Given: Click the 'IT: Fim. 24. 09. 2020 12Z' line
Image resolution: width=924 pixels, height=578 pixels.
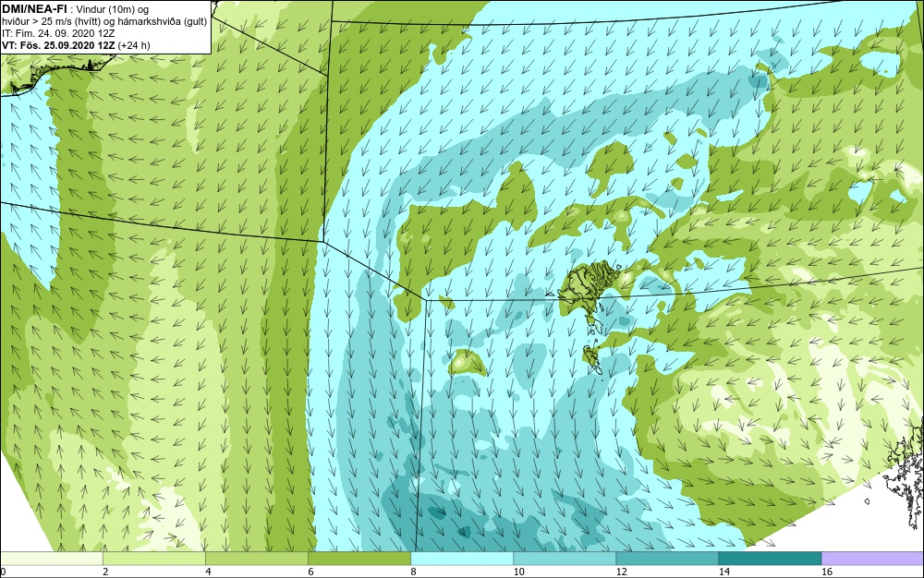Looking at the screenshot, I should click(x=58, y=33).
